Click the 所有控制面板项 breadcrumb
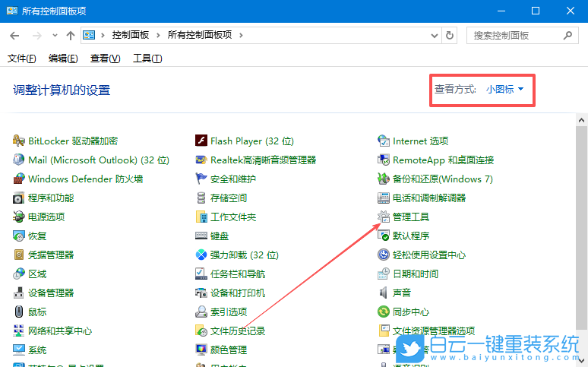Viewport: 588px width, 367px height. point(200,35)
